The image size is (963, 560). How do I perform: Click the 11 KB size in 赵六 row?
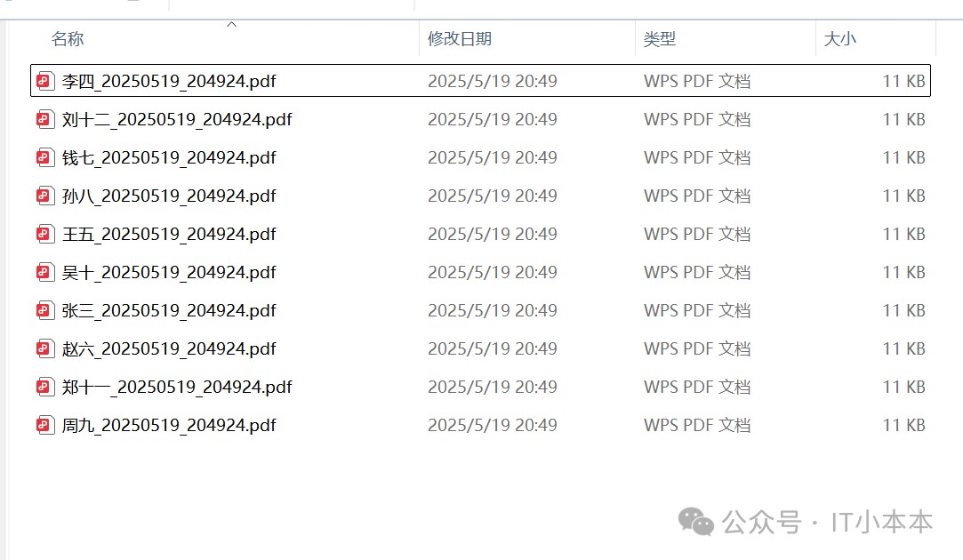(x=904, y=348)
